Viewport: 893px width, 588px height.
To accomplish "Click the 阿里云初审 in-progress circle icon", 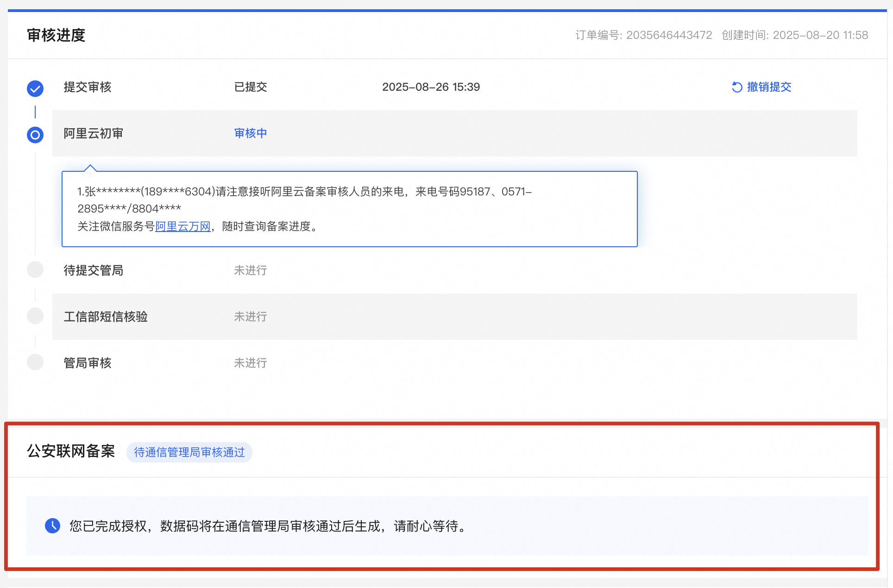I will pos(35,135).
